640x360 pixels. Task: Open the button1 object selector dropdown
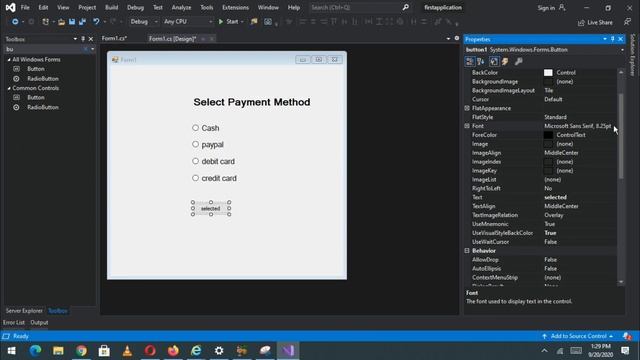622,50
